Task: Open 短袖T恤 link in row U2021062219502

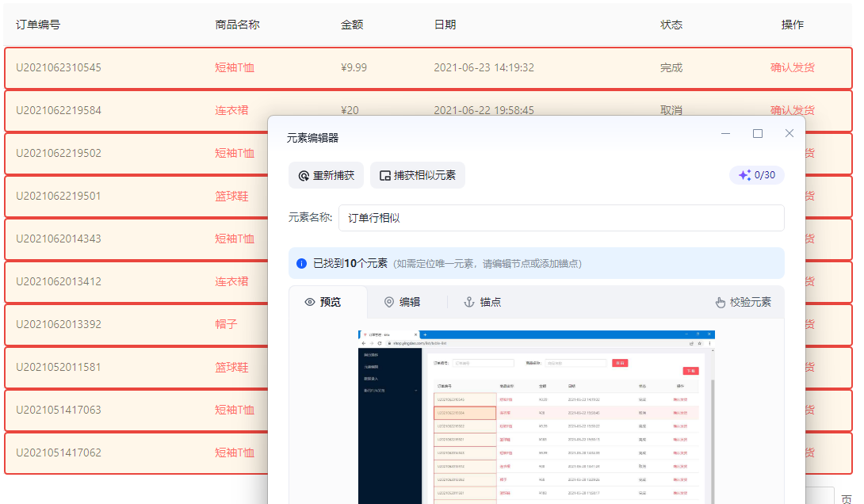Action: (235, 153)
